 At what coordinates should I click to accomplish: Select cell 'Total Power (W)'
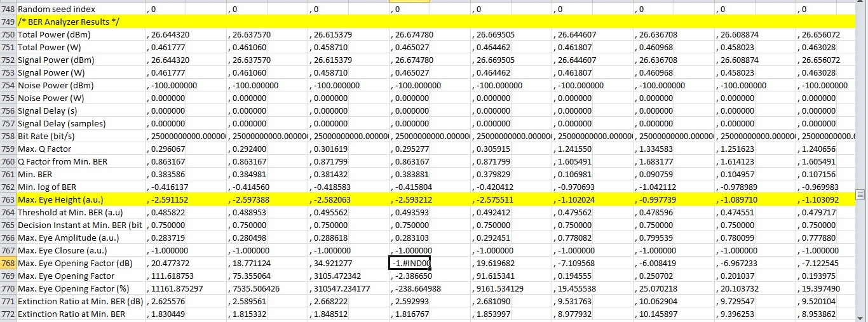(x=81, y=48)
